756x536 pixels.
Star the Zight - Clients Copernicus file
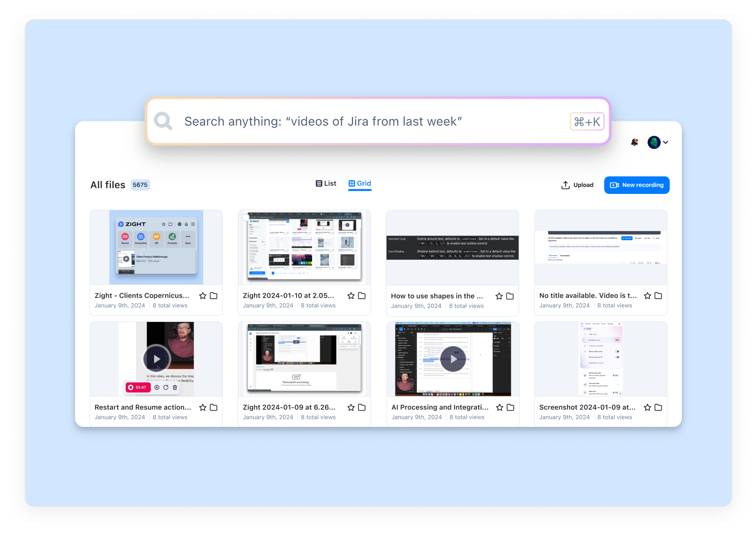[x=203, y=296]
